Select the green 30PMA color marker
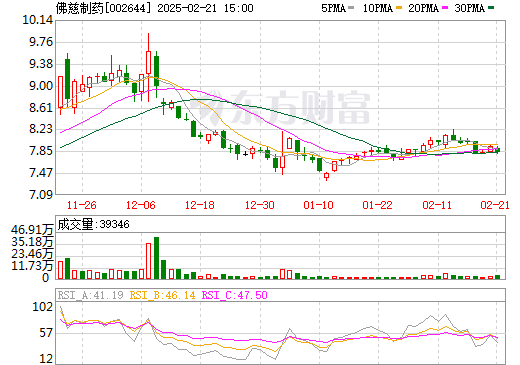Image resolution: width=520 pixels, height=365 pixels. (x=491, y=8)
